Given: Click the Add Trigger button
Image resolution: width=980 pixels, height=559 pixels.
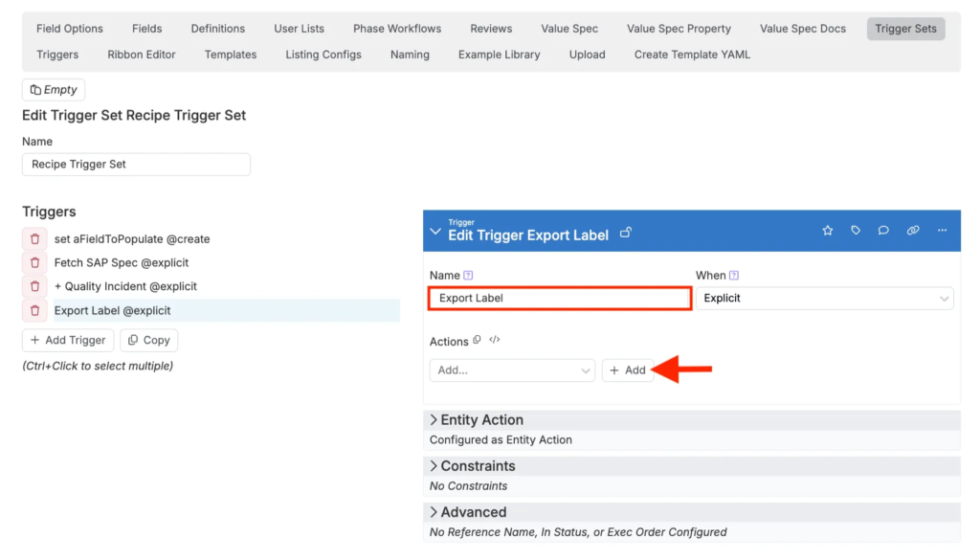Looking at the screenshot, I should pyautogui.click(x=68, y=340).
